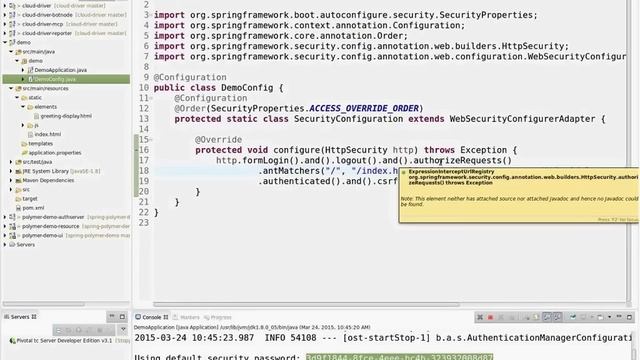Expand the cloud-driver project node
Image resolution: width=640 pixels, height=360 pixels.
click(x=5, y=6)
